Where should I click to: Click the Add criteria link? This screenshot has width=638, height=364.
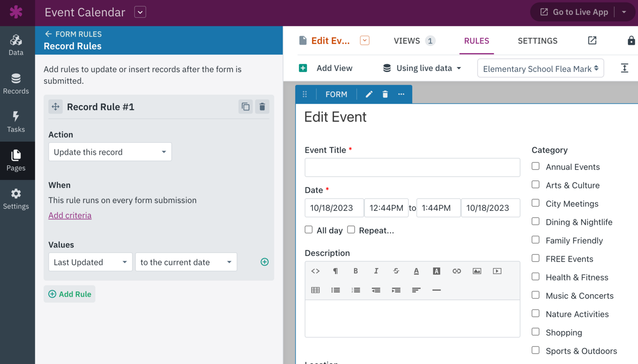pos(70,215)
